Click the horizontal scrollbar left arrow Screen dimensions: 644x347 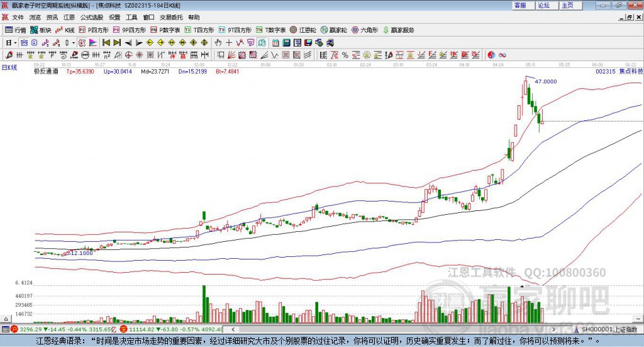tap(233, 329)
